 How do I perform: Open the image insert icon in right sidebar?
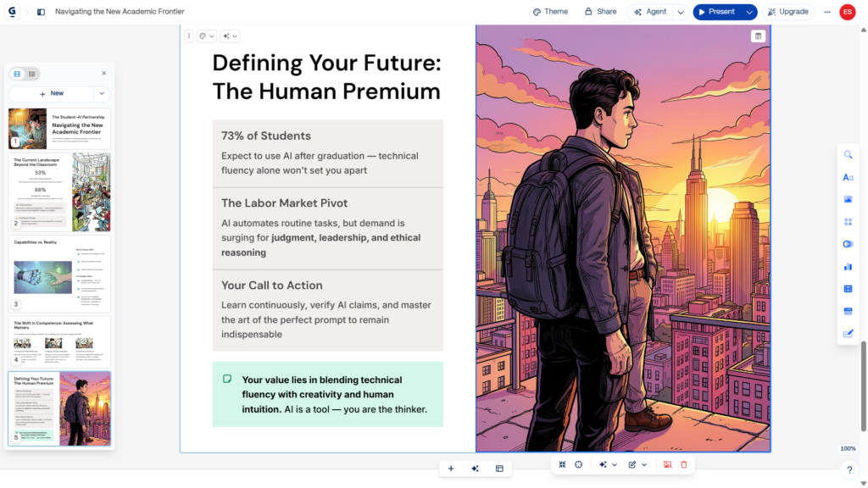(848, 200)
